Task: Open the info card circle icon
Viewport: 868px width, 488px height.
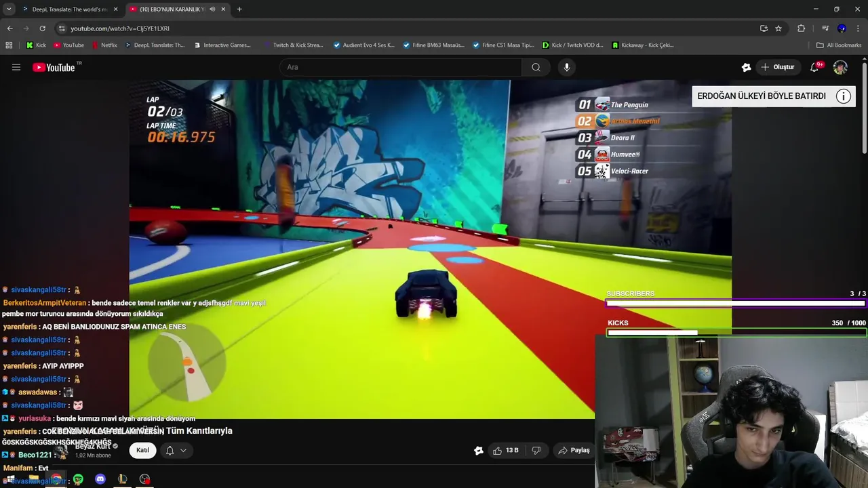Action: 844,96
